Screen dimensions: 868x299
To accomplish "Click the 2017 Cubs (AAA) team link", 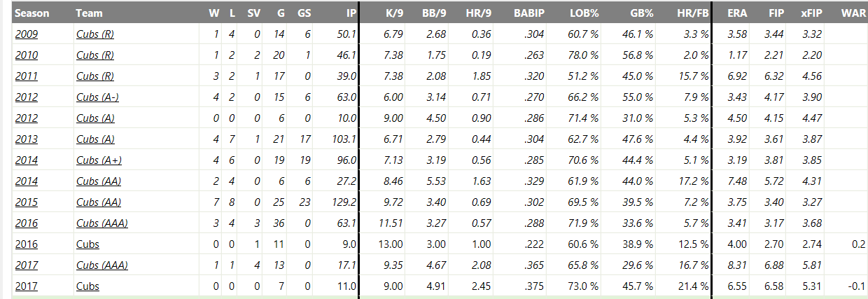I will 101,265.
